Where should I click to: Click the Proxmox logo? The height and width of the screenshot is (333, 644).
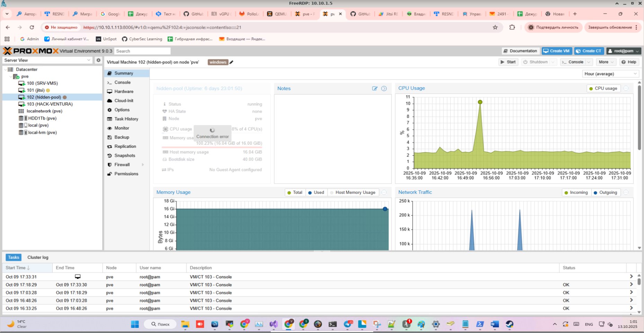31,51
